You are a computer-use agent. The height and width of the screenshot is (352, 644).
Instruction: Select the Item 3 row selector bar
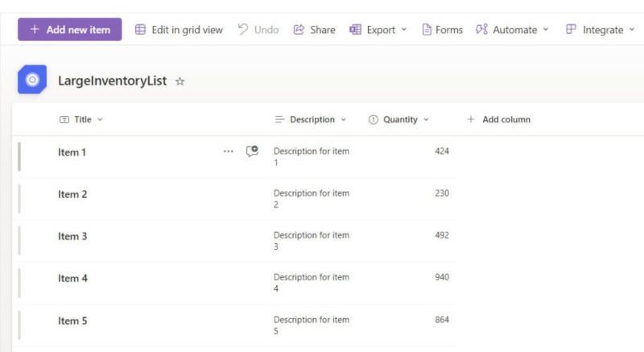point(19,241)
